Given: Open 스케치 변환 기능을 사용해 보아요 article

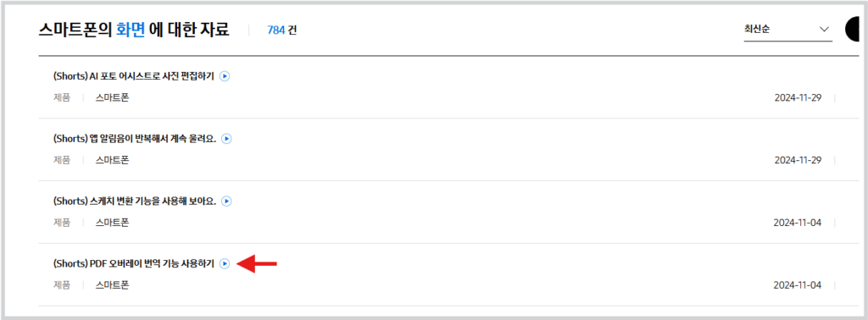Looking at the screenshot, I should pyautogui.click(x=135, y=201).
